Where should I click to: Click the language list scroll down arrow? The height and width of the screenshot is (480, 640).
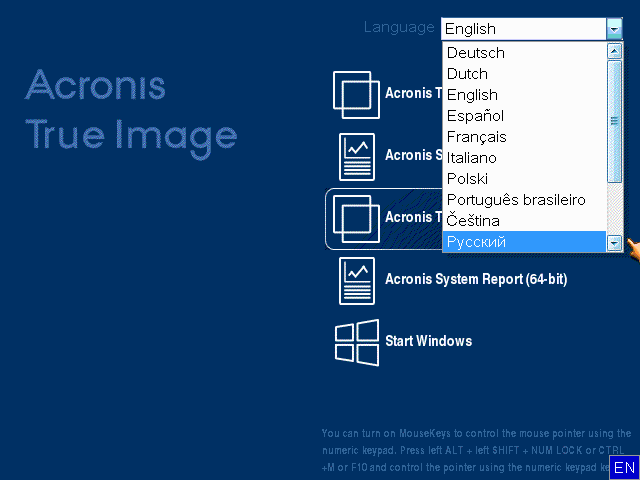pos(614,242)
